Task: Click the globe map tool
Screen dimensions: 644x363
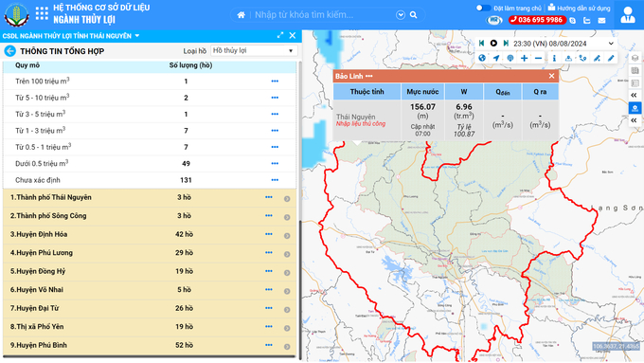Action: (x=482, y=59)
